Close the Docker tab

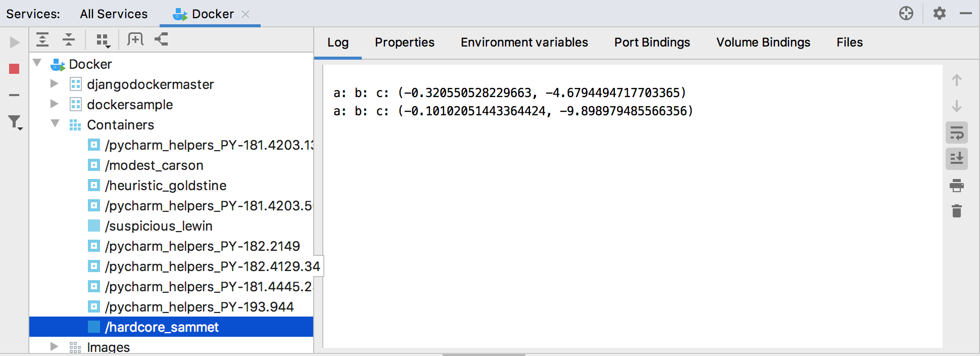(246, 14)
